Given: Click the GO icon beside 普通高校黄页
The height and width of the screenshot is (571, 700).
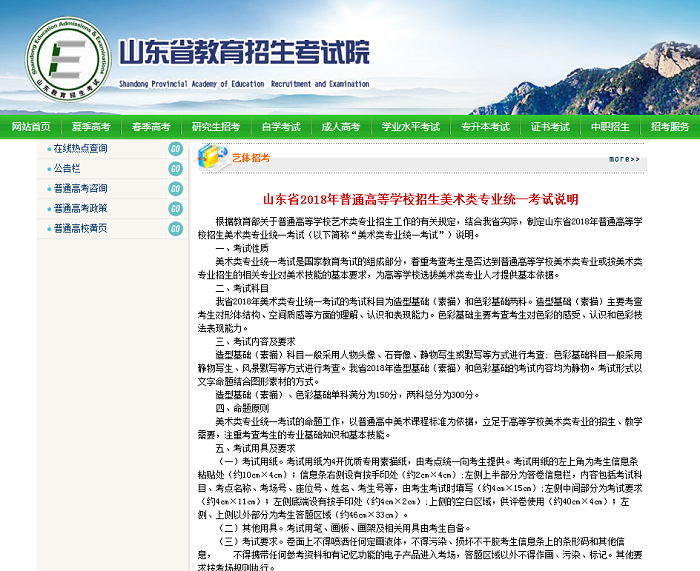Looking at the screenshot, I should click(x=176, y=229).
